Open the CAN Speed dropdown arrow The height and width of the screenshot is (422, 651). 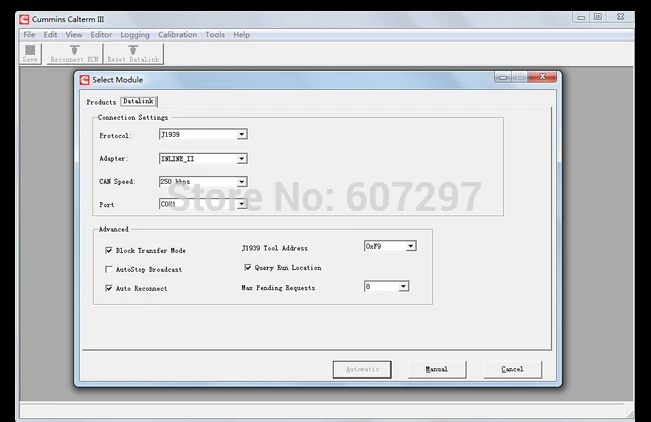point(242,182)
